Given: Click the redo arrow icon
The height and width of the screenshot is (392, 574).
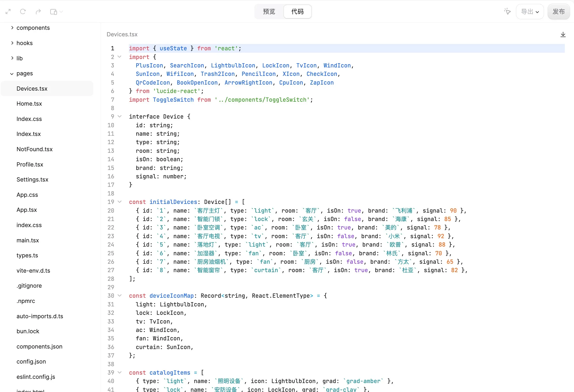Looking at the screenshot, I should pos(38,12).
